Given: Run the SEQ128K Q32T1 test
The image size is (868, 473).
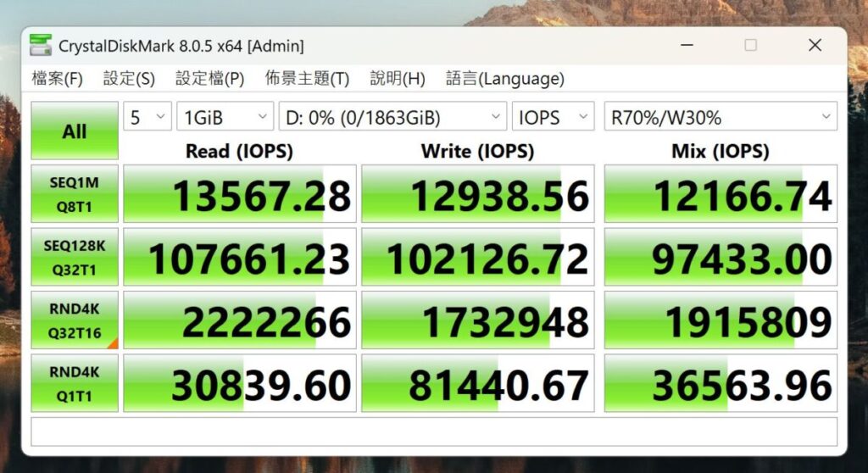Looking at the screenshot, I should 75,257.
